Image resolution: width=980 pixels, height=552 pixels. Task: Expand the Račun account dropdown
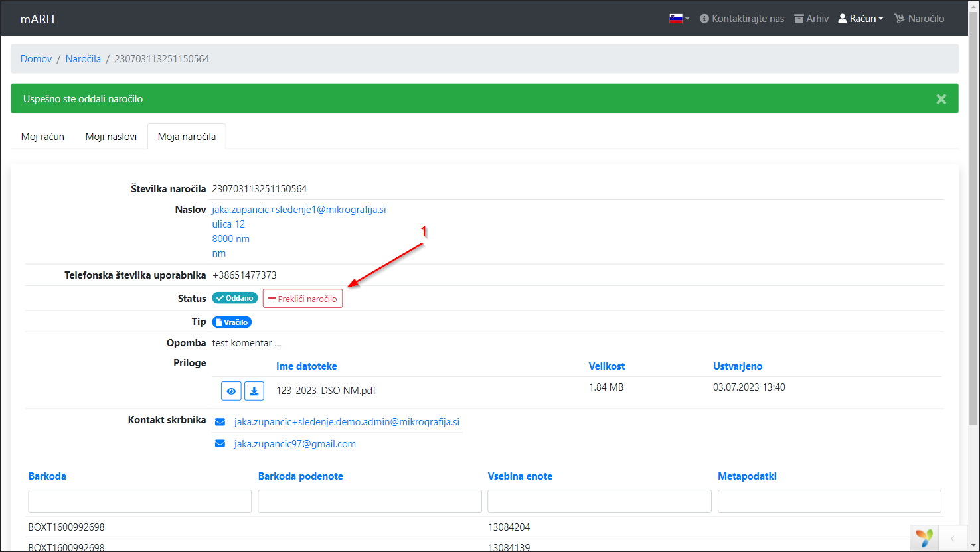[x=860, y=19]
